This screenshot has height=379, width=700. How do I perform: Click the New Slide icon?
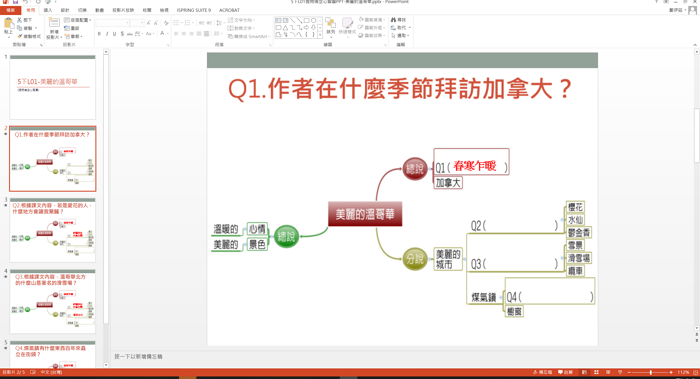(x=54, y=24)
